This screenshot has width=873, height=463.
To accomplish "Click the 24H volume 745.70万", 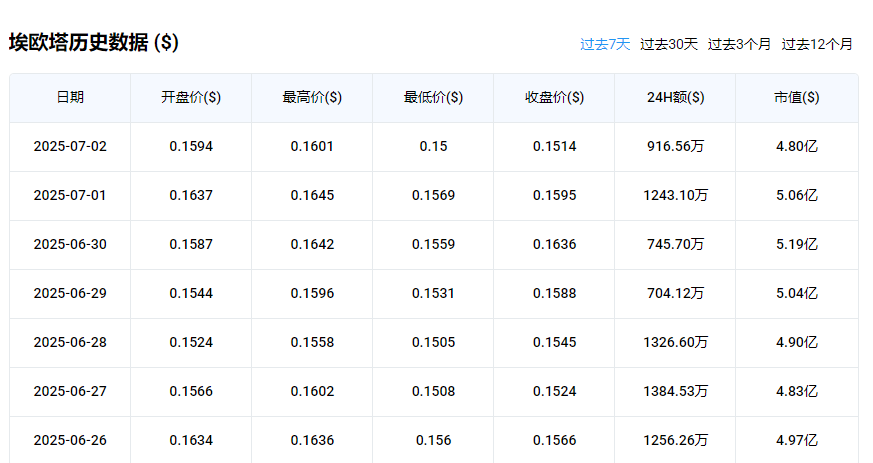I will coord(675,244).
